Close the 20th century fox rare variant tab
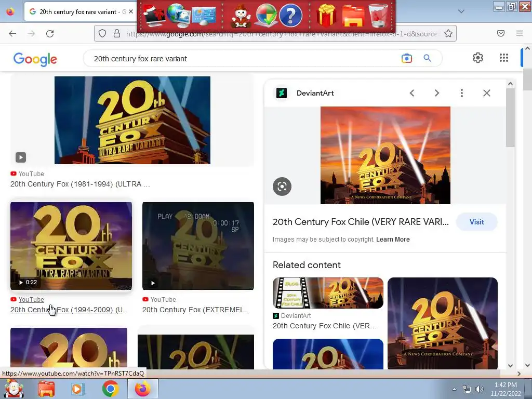This screenshot has width=532, height=399. pyautogui.click(x=131, y=11)
